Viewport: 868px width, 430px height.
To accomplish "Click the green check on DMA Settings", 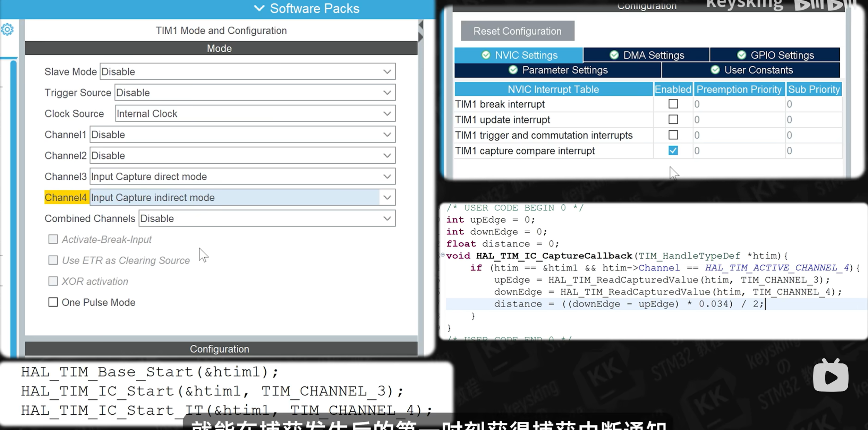I will coord(614,55).
